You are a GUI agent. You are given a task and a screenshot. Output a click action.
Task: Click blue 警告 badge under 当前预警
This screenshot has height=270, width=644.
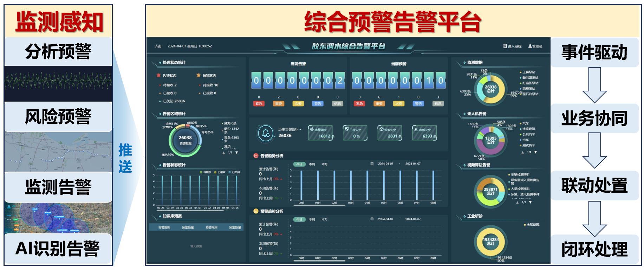pos(418,104)
